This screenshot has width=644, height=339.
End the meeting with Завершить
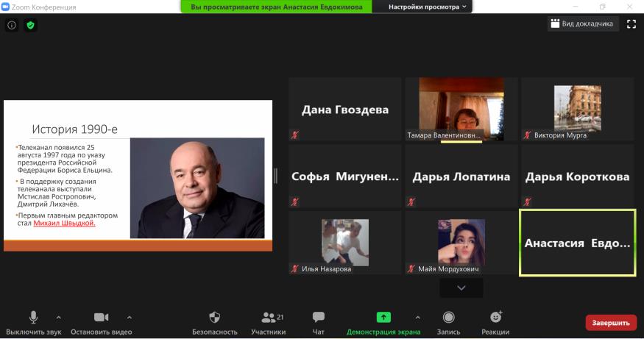(x=611, y=323)
